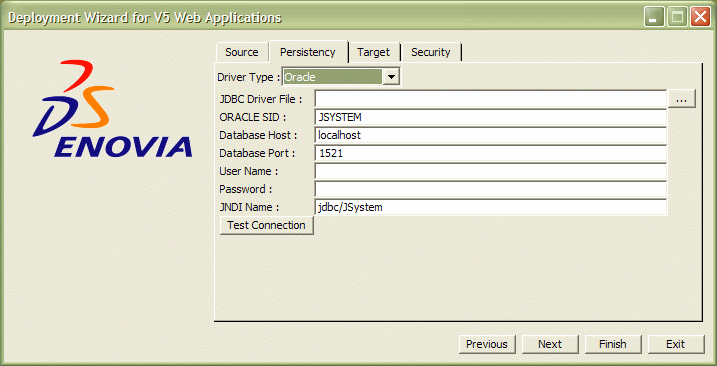
Task: Click the Database Host field with localhost
Action: tap(491, 135)
